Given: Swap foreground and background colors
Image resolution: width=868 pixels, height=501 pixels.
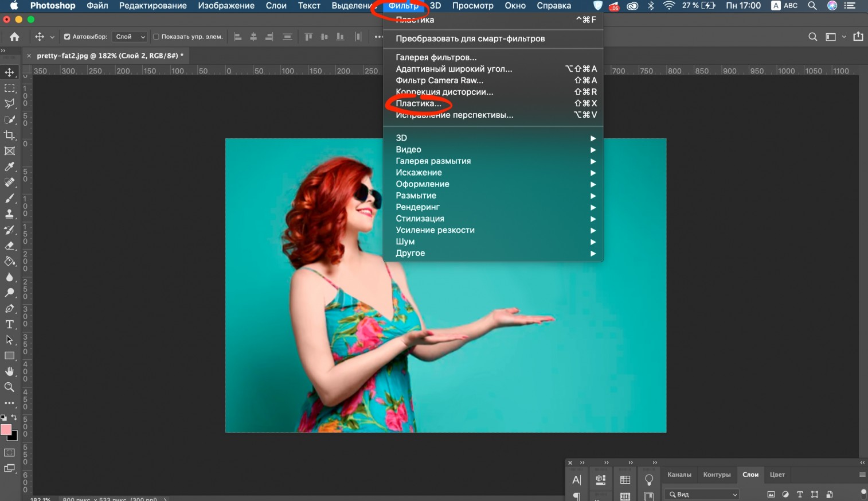Looking at the screenshot, I should 14,418.
